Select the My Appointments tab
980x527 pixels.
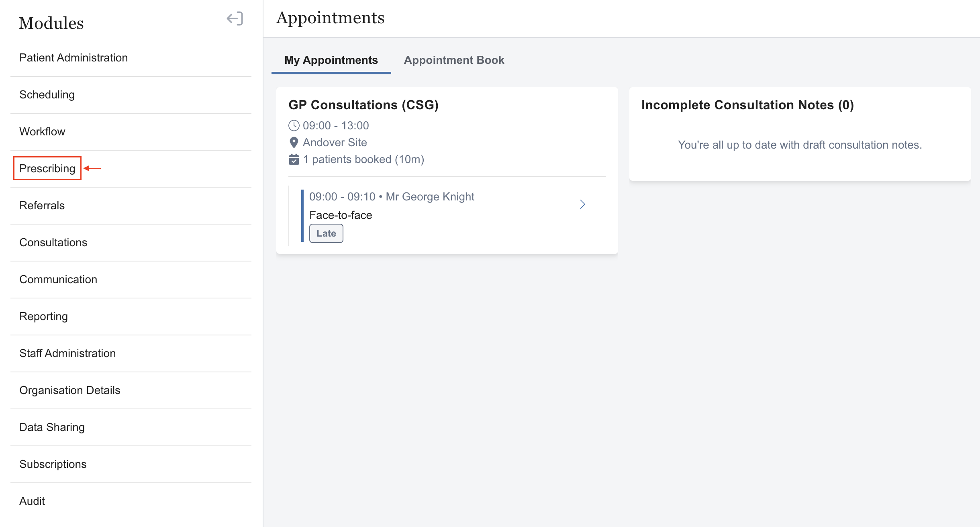[331, 60]
